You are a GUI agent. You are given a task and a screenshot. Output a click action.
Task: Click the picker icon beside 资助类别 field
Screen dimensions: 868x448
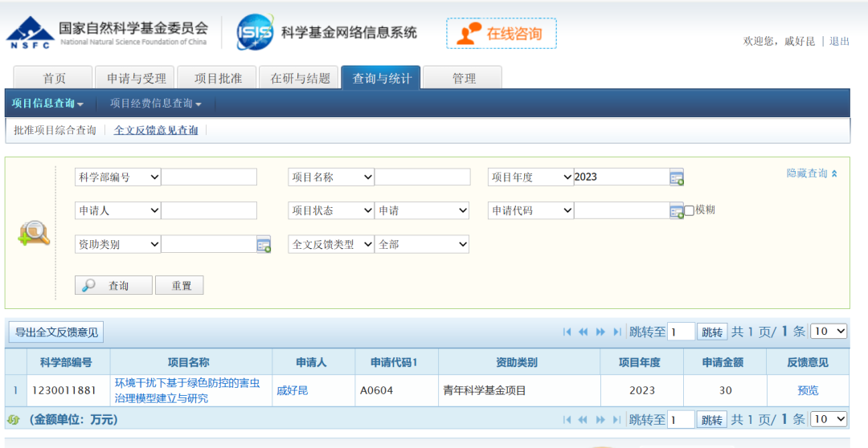(x=264, y=244)
